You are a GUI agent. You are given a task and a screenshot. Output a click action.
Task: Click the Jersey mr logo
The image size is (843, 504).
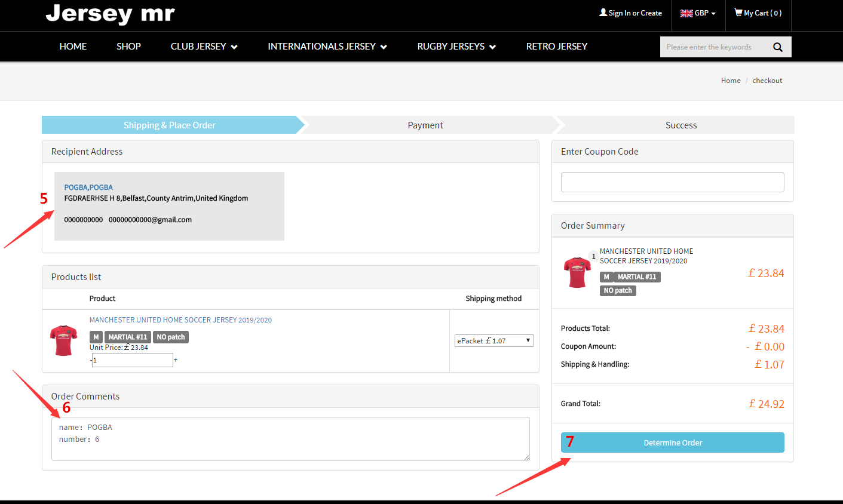pos(110,14)
